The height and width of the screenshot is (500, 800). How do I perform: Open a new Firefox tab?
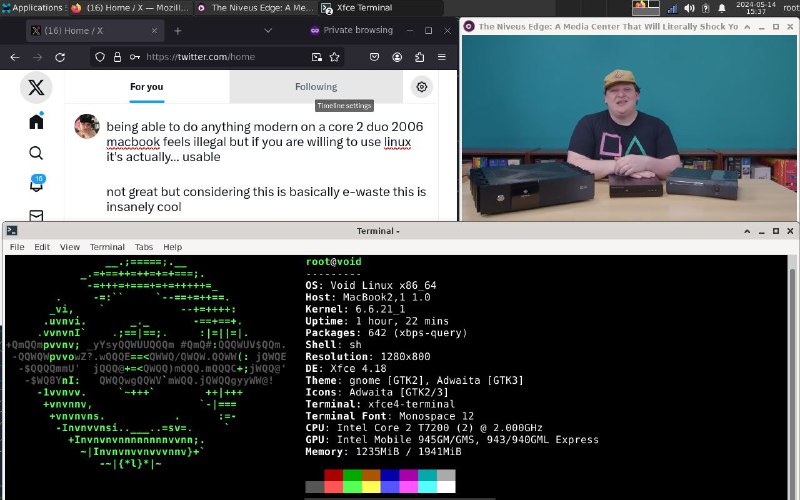[x=178, y=31]
